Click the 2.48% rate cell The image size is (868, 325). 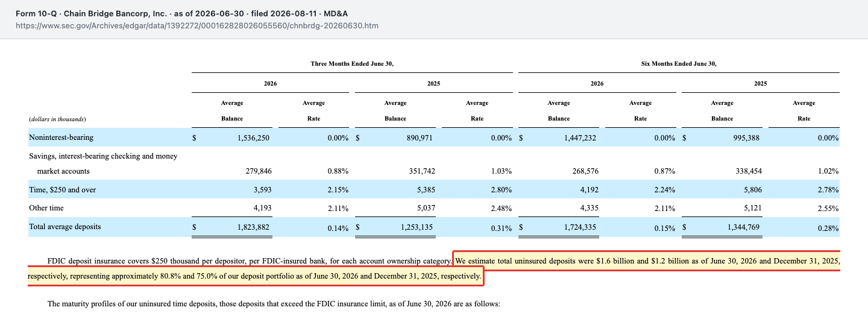502,208
